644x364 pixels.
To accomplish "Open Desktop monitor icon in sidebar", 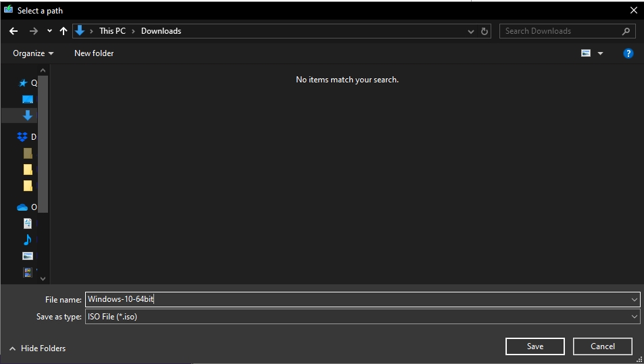I will (x=28, y=99).
